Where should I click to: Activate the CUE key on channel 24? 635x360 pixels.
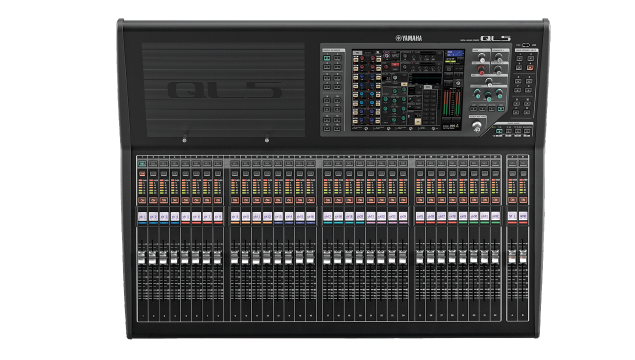[403, 174]
